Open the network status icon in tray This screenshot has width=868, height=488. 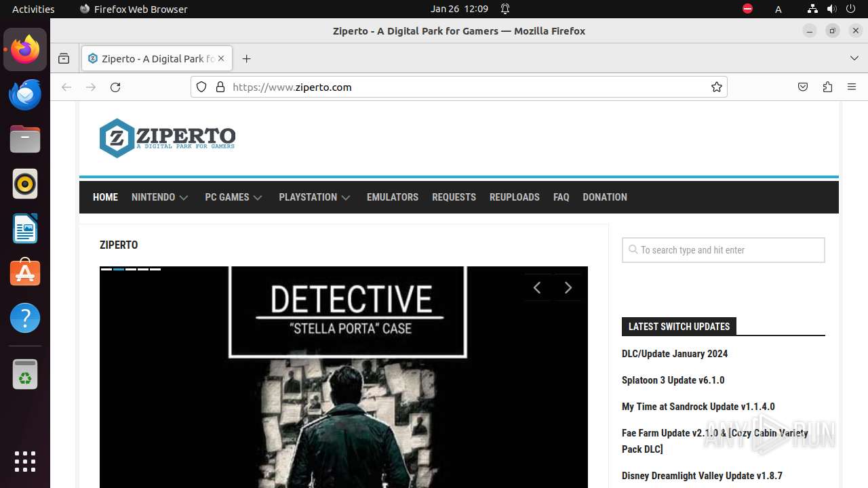(812, 9)
